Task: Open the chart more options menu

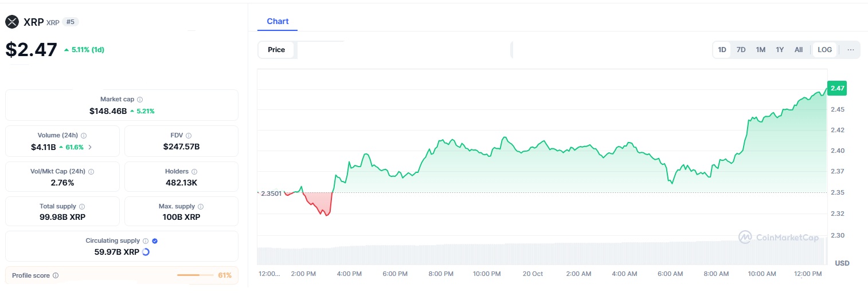Action: (850, 50)
